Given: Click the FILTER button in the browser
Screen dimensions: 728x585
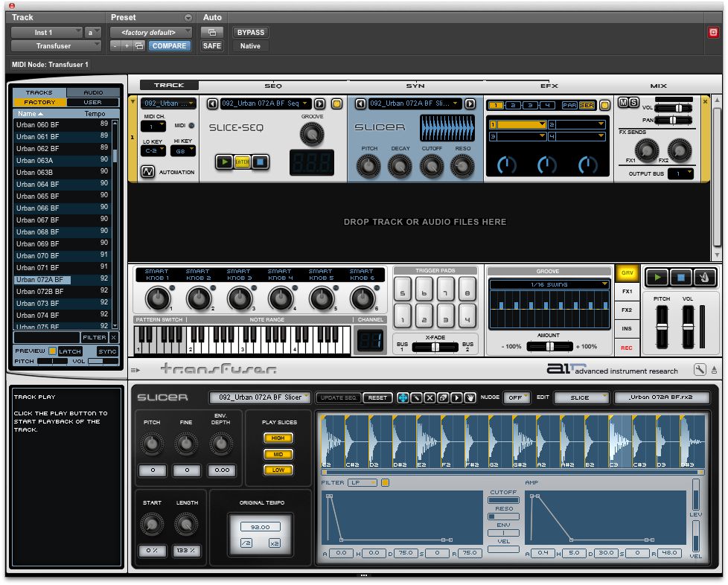Looking at the screenshot, I should pos(95,338).
